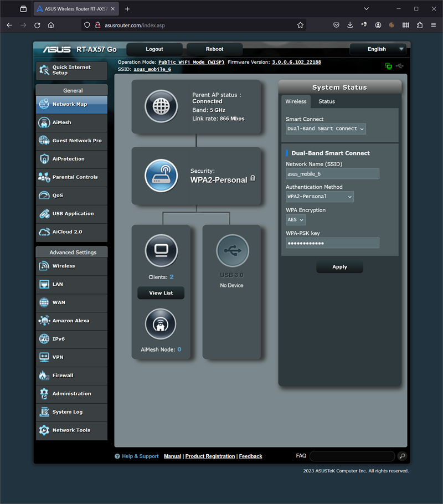The image size is (443, 504).
Task: Open the Product Registration link
Action: click(x=210, y=456)
